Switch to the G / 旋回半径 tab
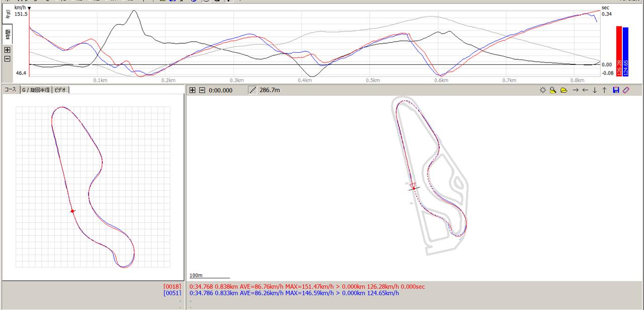This screenshot has height=310, width=644. pos(35,90)
